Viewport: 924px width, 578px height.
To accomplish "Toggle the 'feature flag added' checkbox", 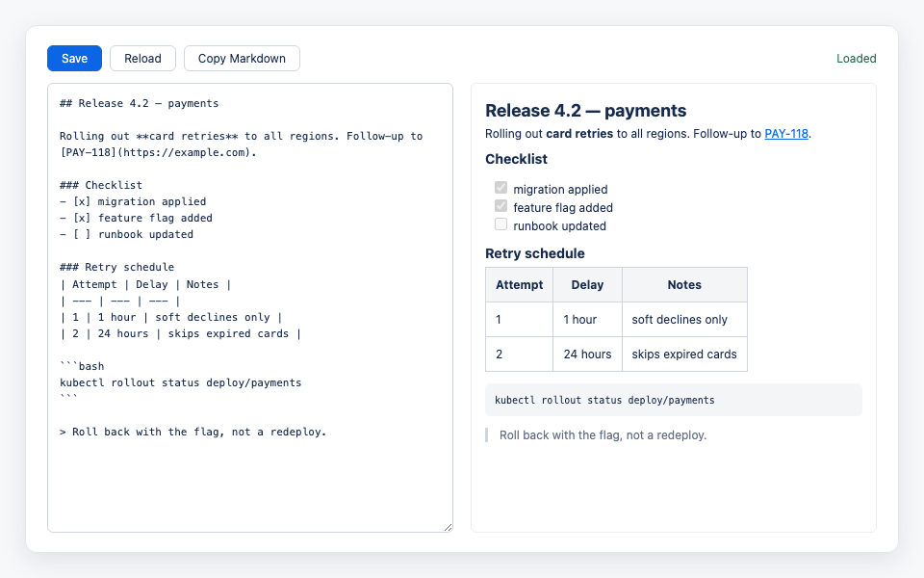I will coord(500,206).
